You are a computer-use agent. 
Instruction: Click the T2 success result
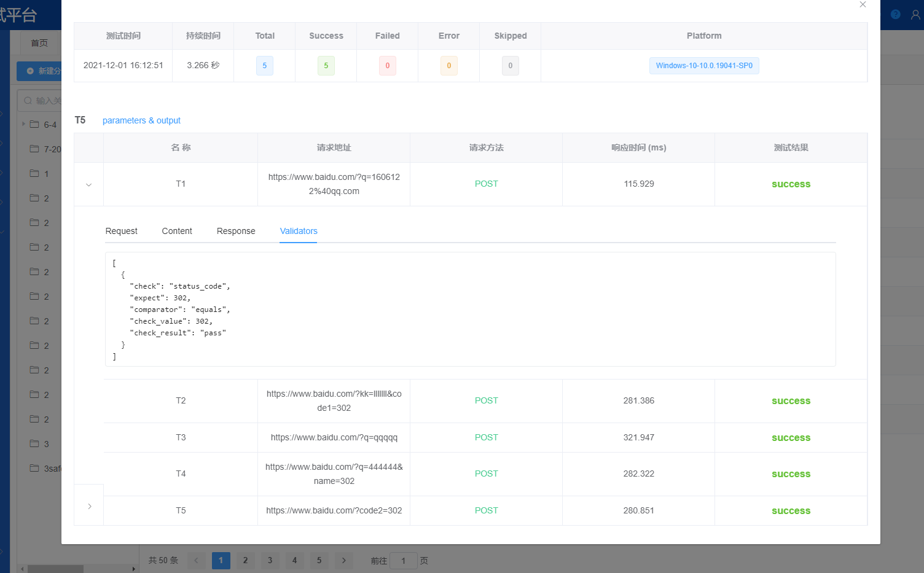click(x=791, y=401)
